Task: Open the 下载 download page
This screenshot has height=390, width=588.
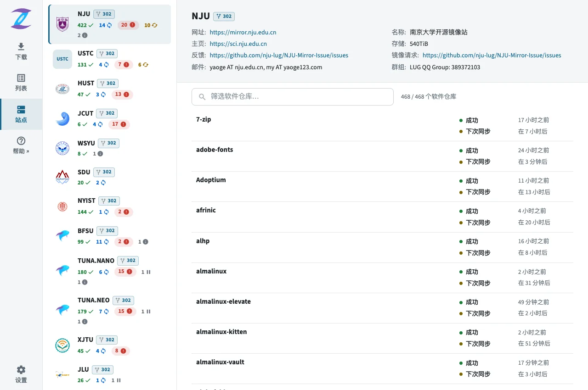Action: (21, 51)
